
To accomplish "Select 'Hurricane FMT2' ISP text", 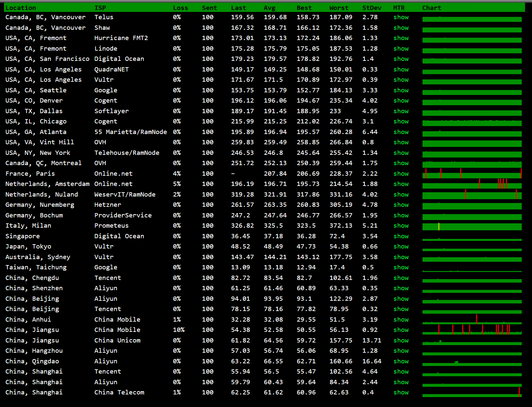I will point(121,38).
